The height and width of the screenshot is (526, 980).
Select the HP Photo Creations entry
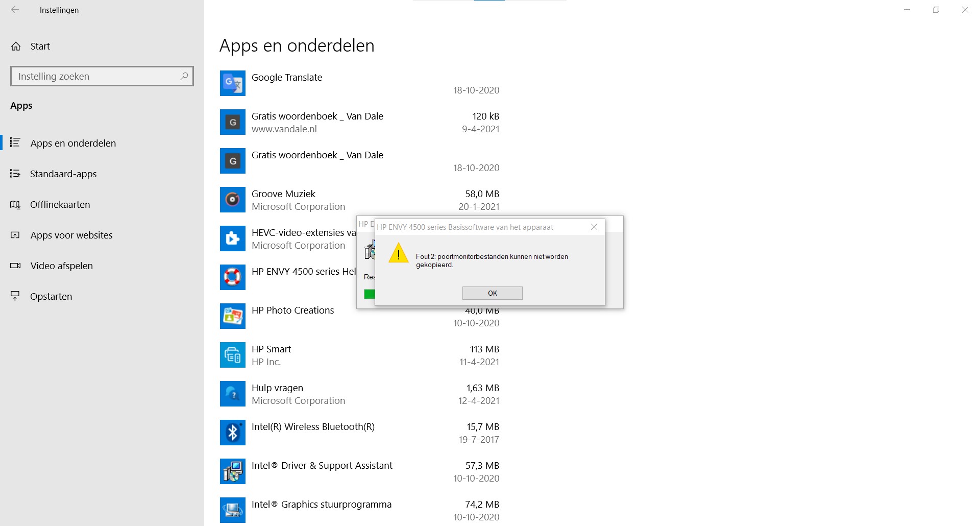360,316
